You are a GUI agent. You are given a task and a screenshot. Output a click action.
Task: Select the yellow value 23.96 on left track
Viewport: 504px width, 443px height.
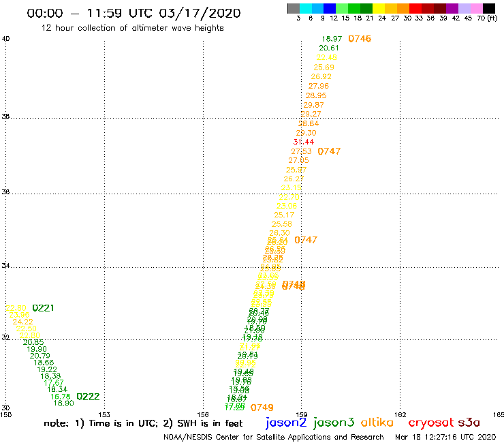click(19, 315)
